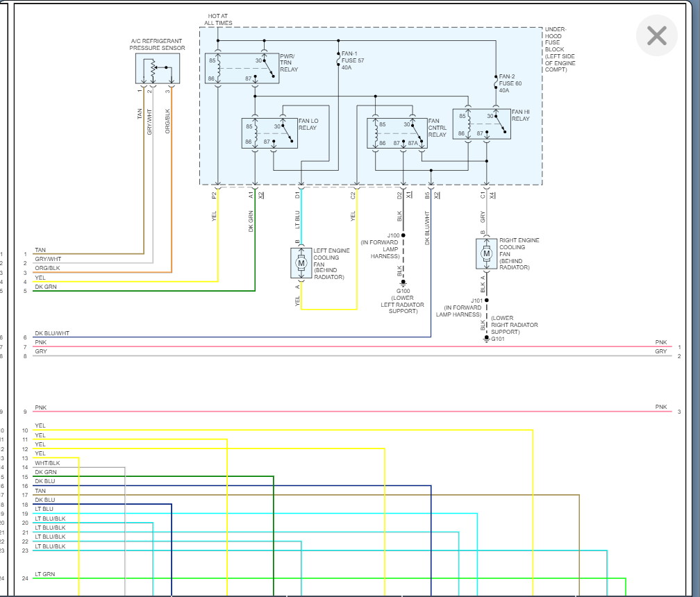Click the J101 splice junction dot
The height and width of the screenshot is (597, 700).
coord(487,301)
